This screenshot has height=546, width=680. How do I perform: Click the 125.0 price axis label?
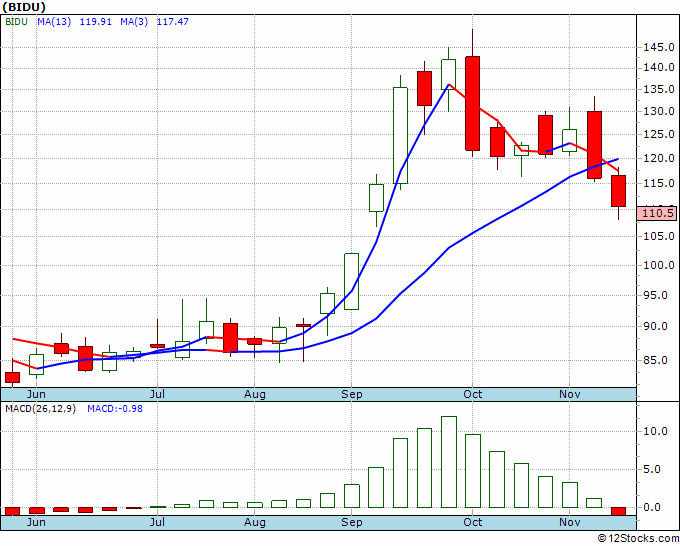[659, 134]
